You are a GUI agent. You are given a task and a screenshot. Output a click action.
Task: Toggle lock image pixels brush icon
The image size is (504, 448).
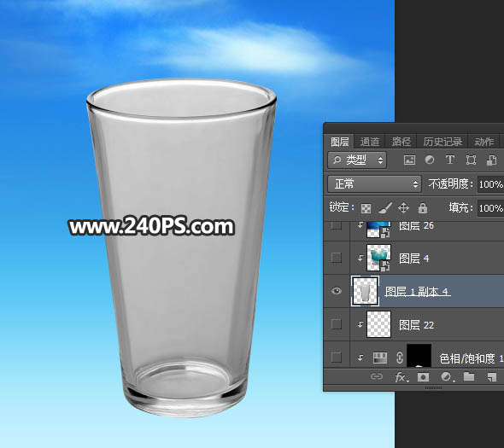point(384,208)
